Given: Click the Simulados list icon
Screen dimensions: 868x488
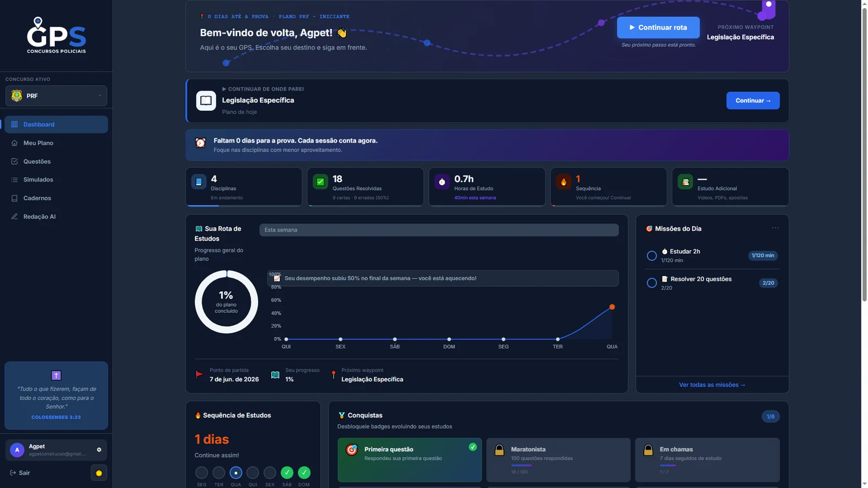Looking at the screenshot, I should pyautogui.click(x=15, y=179).
